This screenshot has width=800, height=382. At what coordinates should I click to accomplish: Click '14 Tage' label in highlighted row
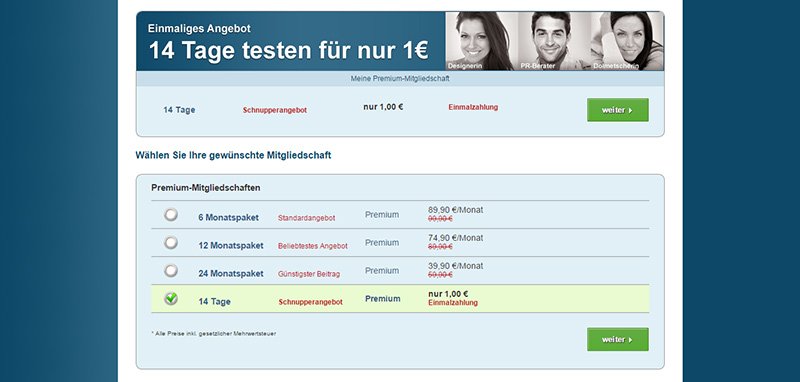coord(214,302)
